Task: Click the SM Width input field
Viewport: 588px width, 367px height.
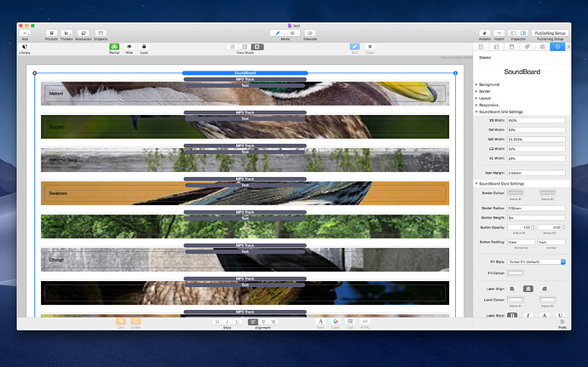Action: pos(536,129)
